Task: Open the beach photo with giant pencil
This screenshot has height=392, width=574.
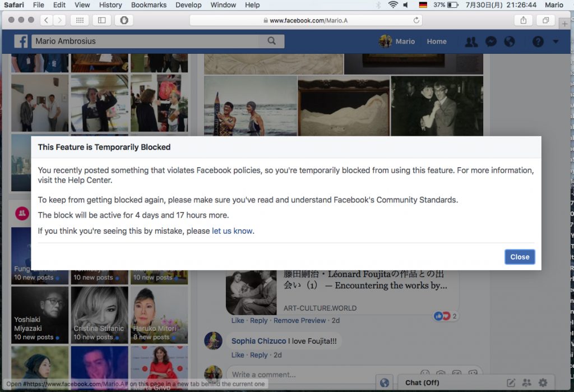Action: pos(251,106)
